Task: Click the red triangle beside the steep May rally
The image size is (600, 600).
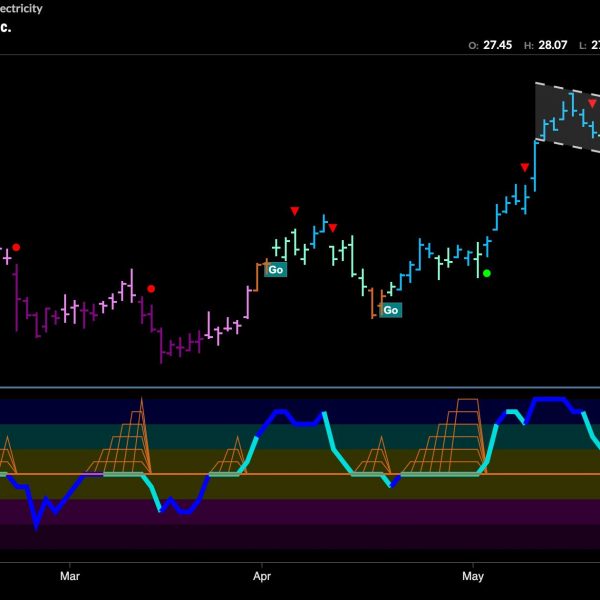Action: click(525, 167)
